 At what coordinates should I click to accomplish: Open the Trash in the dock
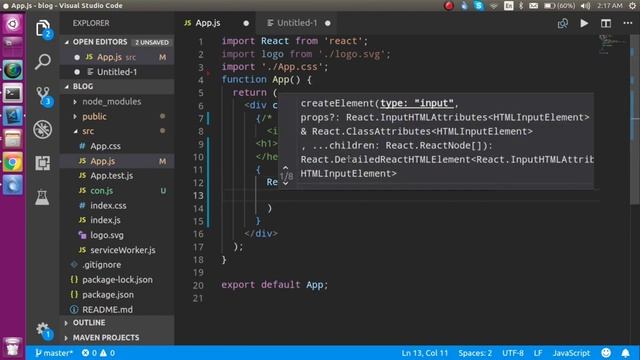click(x=13, y=347)
